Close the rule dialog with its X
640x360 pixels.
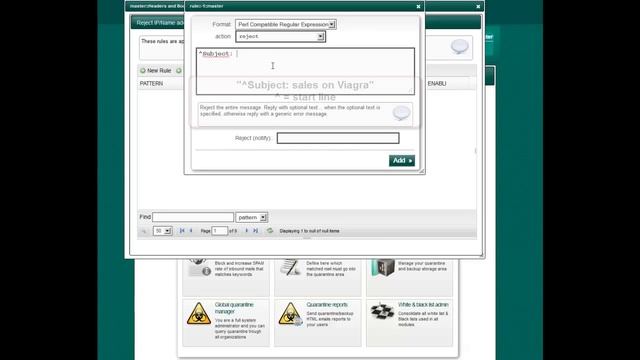click(418, 6)
